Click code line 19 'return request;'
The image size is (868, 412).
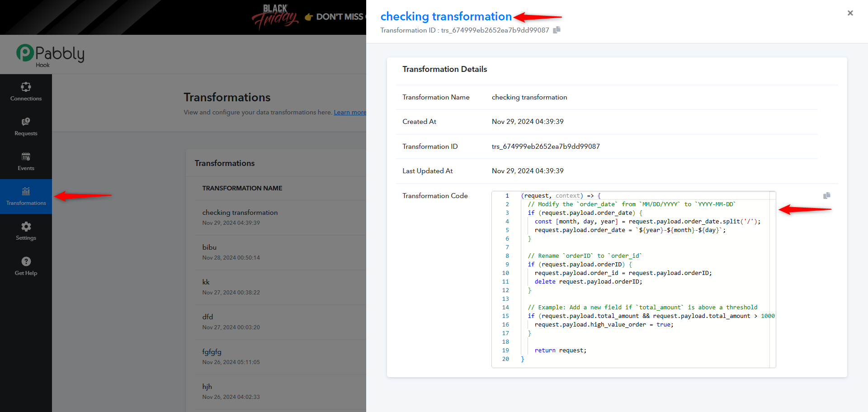(x=561, y=350)
